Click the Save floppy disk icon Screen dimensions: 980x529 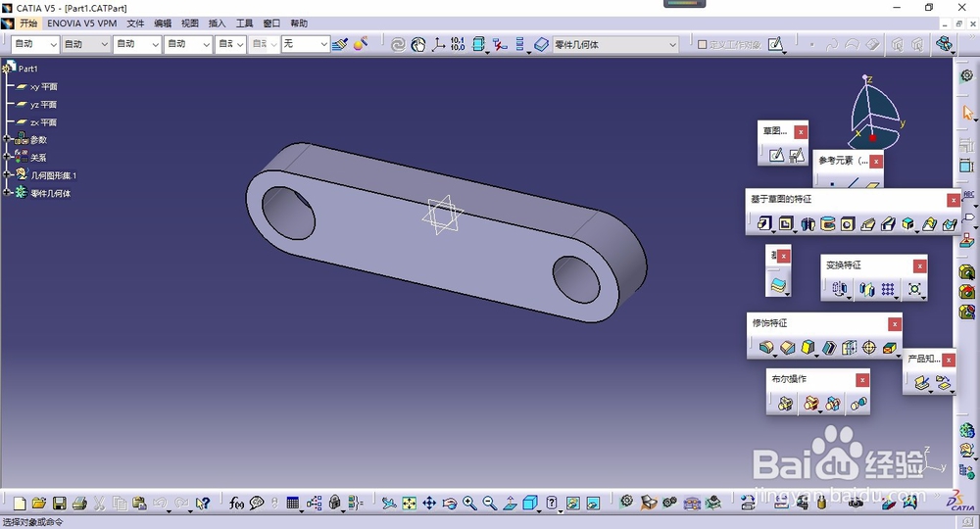tap(60, 503)
